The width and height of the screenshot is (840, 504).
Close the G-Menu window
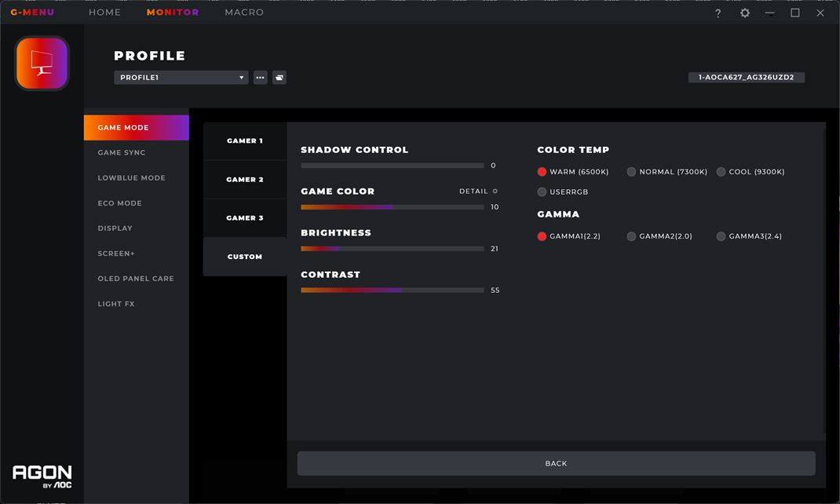click(820, 13)
